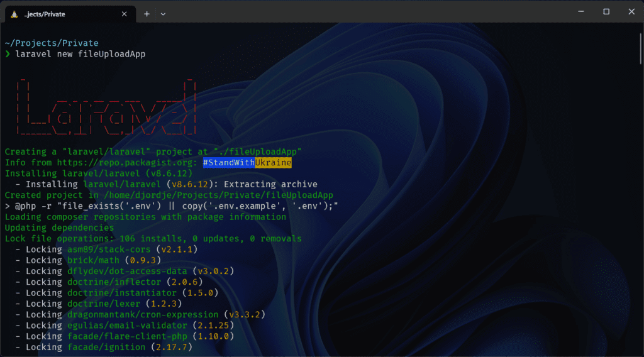Click 'Lock file operations: 106 installs' line
Screen dimensions: 644x357
click(153, 238)
